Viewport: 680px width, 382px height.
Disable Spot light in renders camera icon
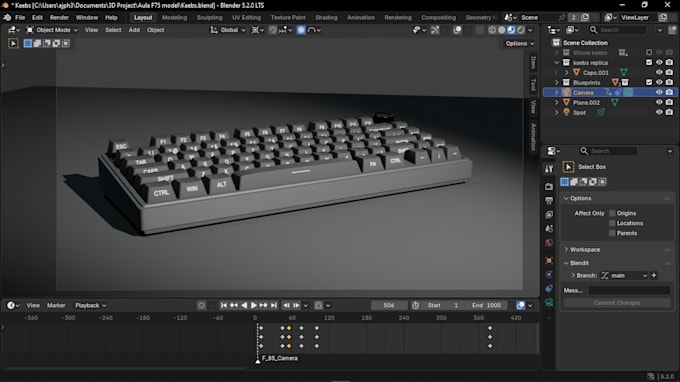[x=669, y=112]
